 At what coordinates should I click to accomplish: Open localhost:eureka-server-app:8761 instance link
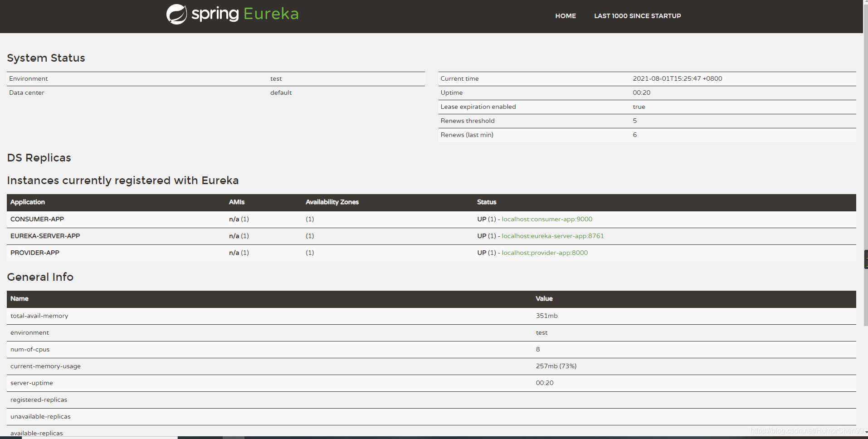tap(553, 236)
